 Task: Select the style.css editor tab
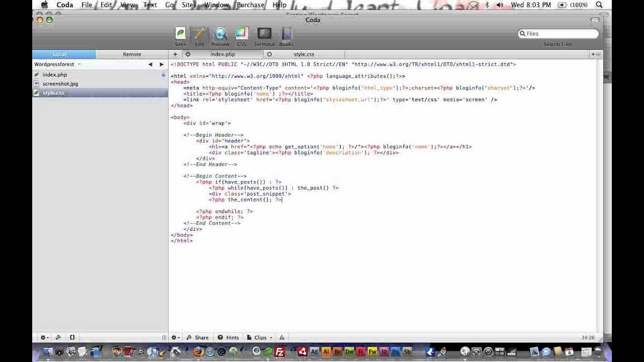tap(304, 54)
